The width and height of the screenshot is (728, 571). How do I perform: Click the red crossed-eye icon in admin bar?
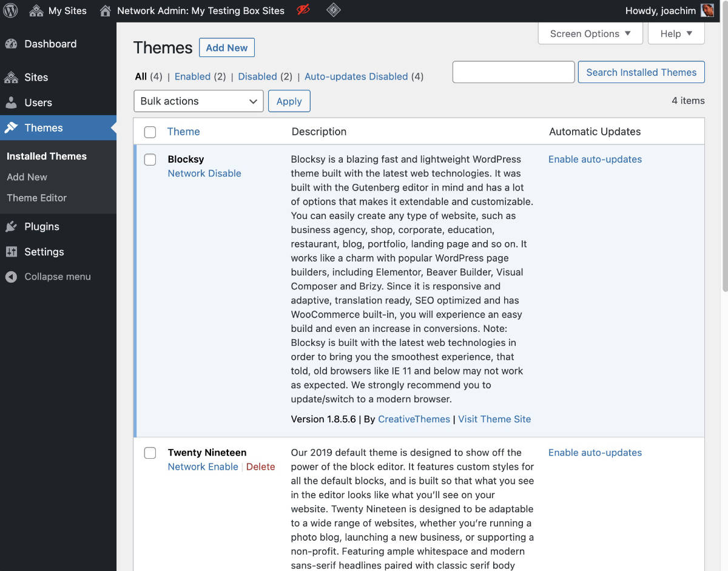303,10
